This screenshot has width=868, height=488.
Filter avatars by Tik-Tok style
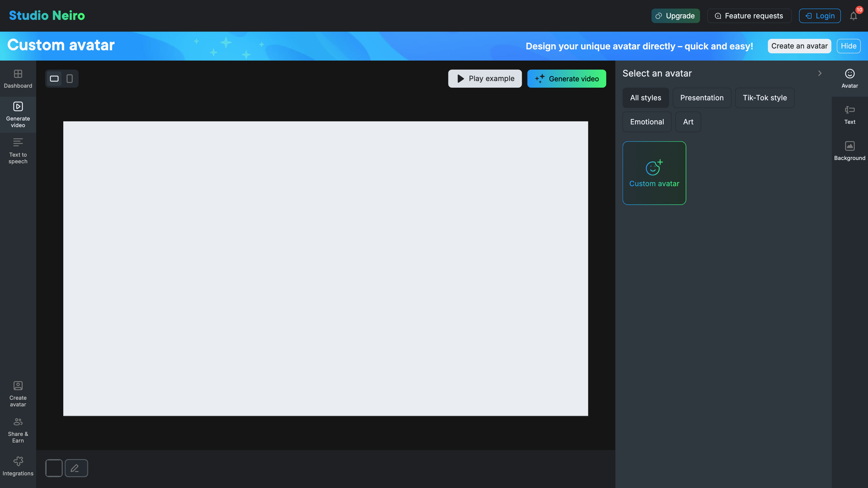point(765,98)
